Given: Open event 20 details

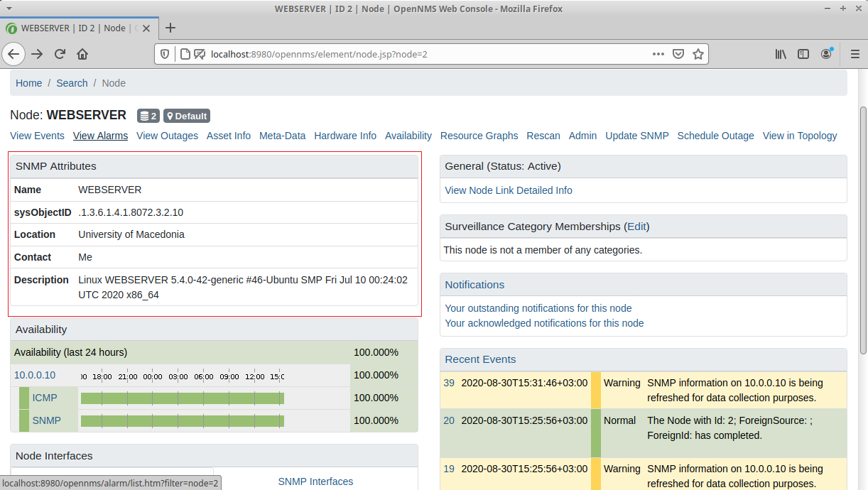Looking at the screenshot, I should pos(449,420).
